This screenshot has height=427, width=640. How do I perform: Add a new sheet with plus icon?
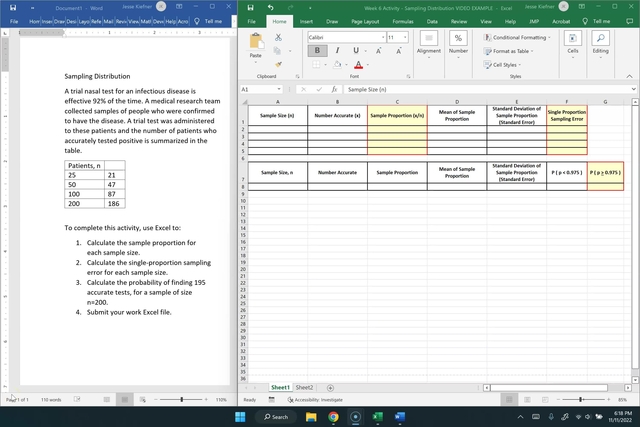(330, 388)
